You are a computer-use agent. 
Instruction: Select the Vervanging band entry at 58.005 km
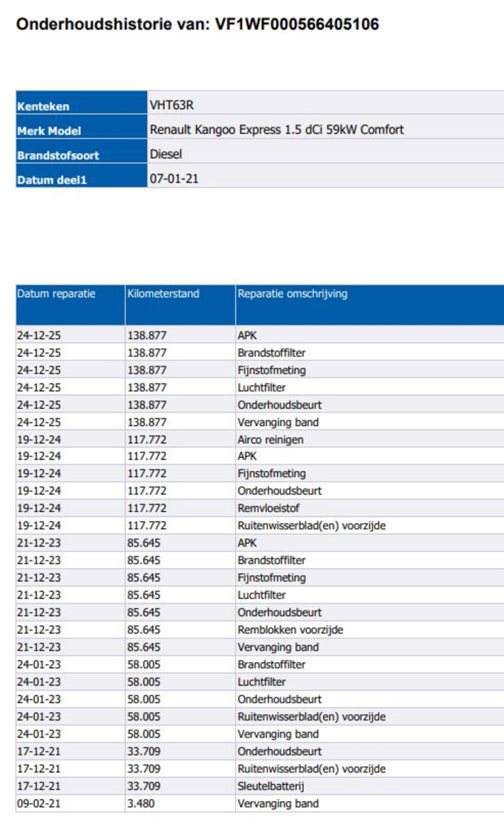pyautogui.click(x=278, y=734)
